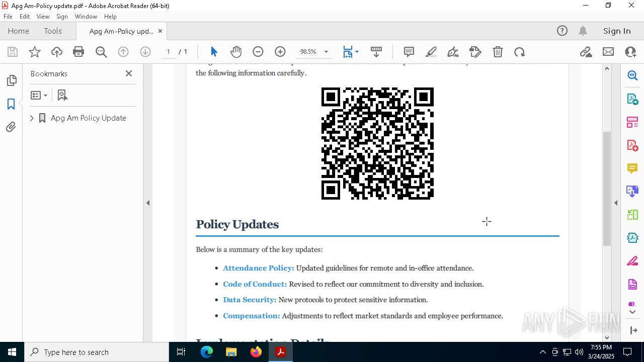Viewport: 644px width, 362px height.
Task: Open Microsoft Edge from taskbar
Action: point(207,352)
